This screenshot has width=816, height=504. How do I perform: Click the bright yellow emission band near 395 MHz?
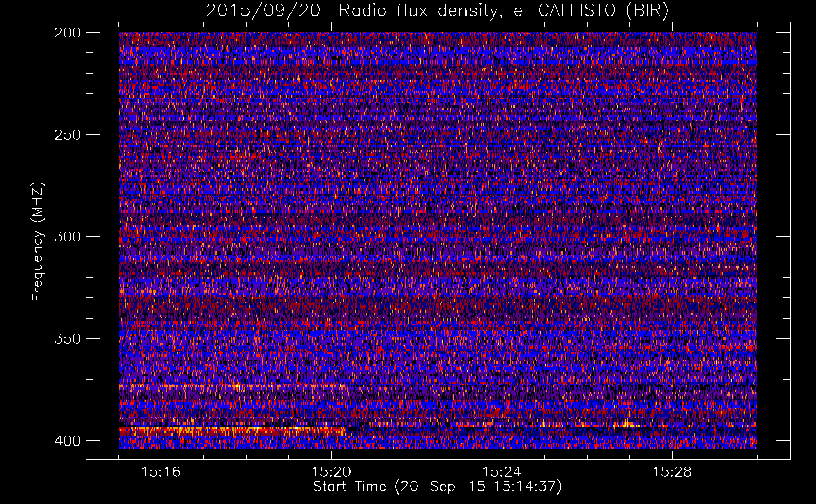coord(232,430)
